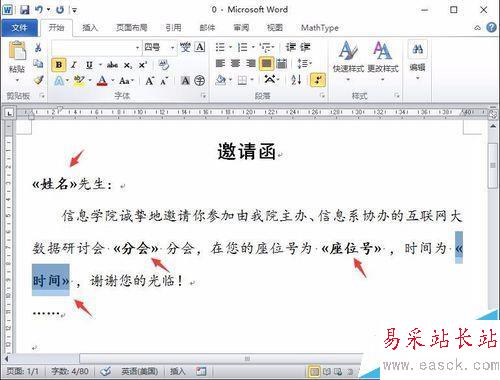Toggle subscript formatting

128,65
